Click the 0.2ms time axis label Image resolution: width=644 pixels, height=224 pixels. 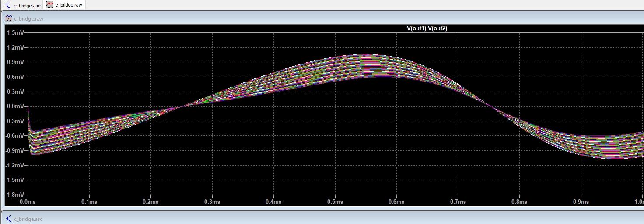coord(150,202)
